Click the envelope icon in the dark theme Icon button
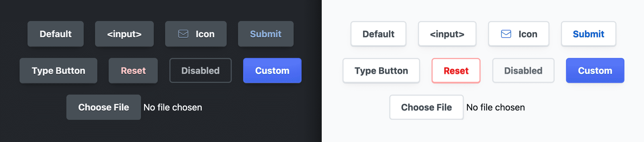 (183, 34)
